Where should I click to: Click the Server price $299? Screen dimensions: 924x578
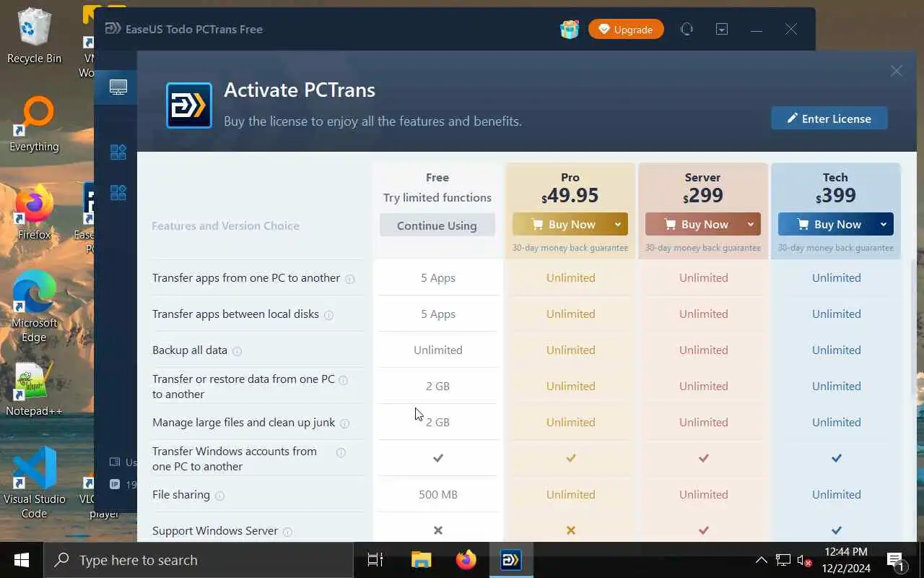coord(703,195)
